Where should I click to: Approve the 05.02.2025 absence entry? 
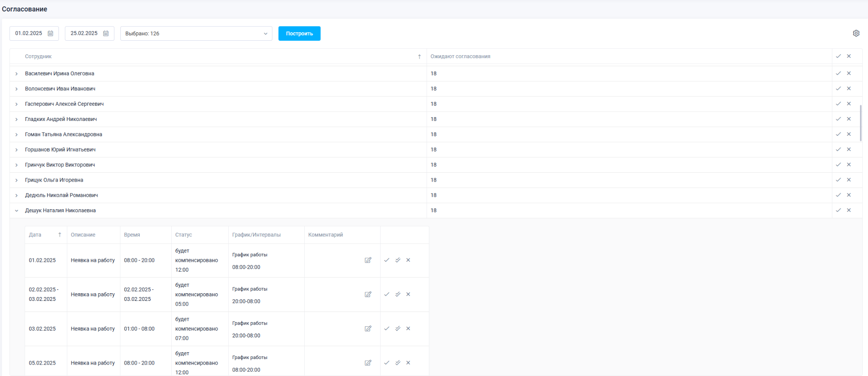point(387,363)
